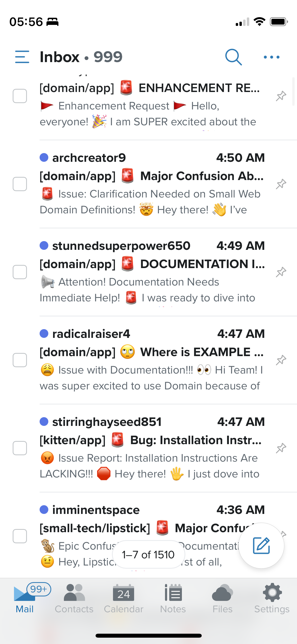Open the Notes tab
This screenshot has width=297, height=644.
(x=173, y=598)
